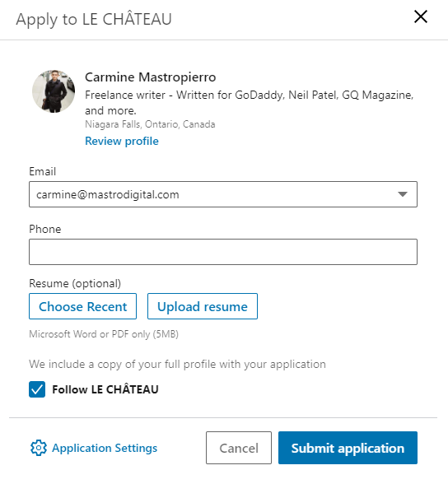
Task: Click the Freelance writer headline text
Action: [250, 102]
